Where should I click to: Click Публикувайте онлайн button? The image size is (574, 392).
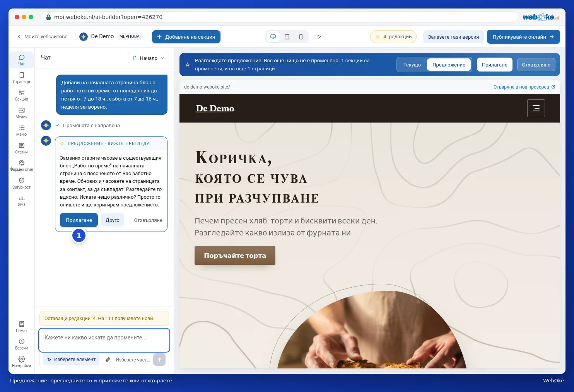523,37
